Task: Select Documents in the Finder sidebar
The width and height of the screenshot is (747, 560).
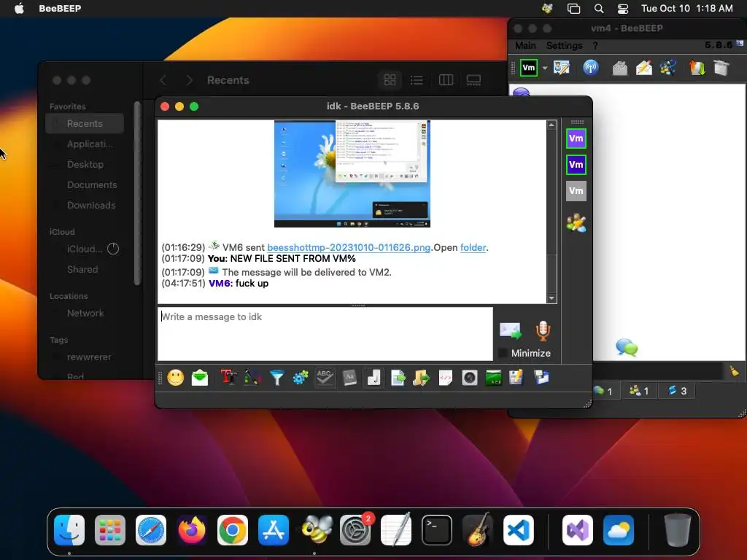Action: pyautogui.click(x=91, y=184)
